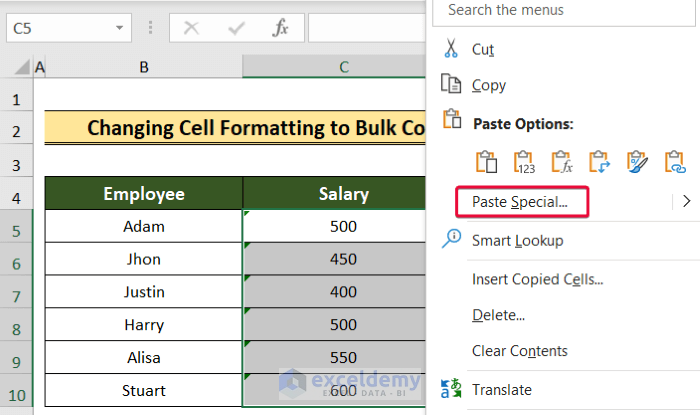Pick the Paste Formatting brush icon
The width and height of the screenshot is (700, 415).
click(x=637, y=161)
